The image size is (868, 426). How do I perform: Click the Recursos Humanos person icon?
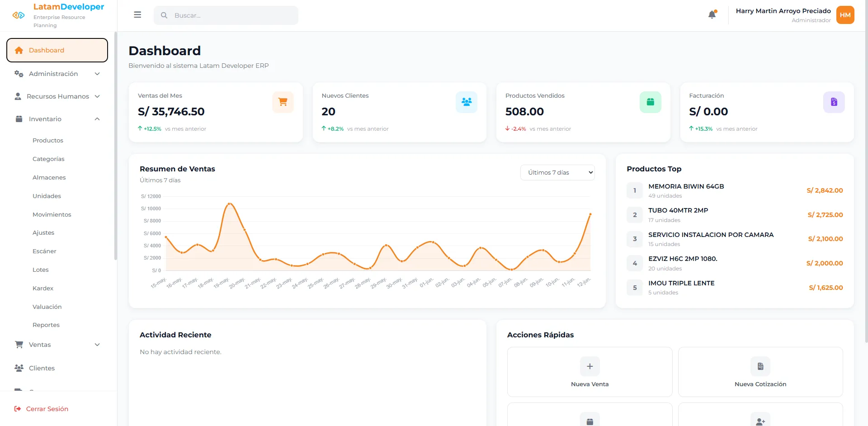coord(18,96)
